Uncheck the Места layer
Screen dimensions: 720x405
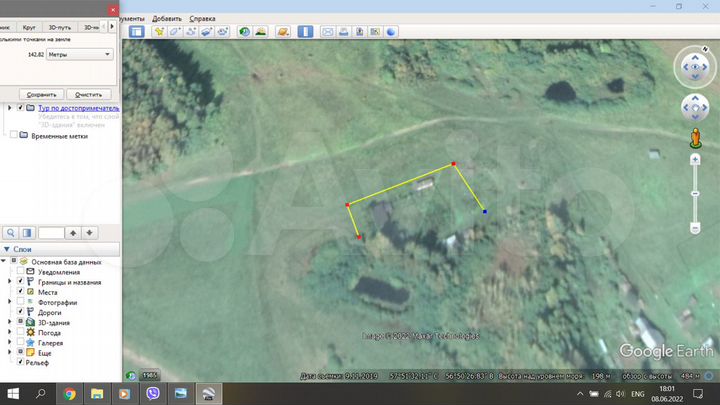pos(20,291)
